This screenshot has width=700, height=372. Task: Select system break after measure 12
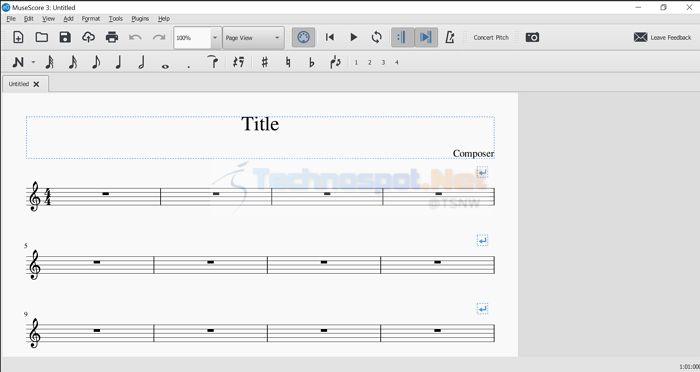coord(482,309)
